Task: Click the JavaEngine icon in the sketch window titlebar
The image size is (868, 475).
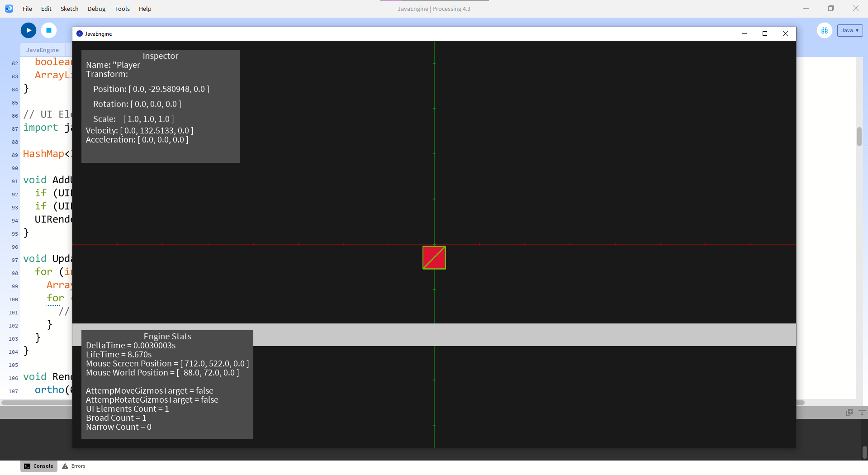Action: [x=80, y=33]
